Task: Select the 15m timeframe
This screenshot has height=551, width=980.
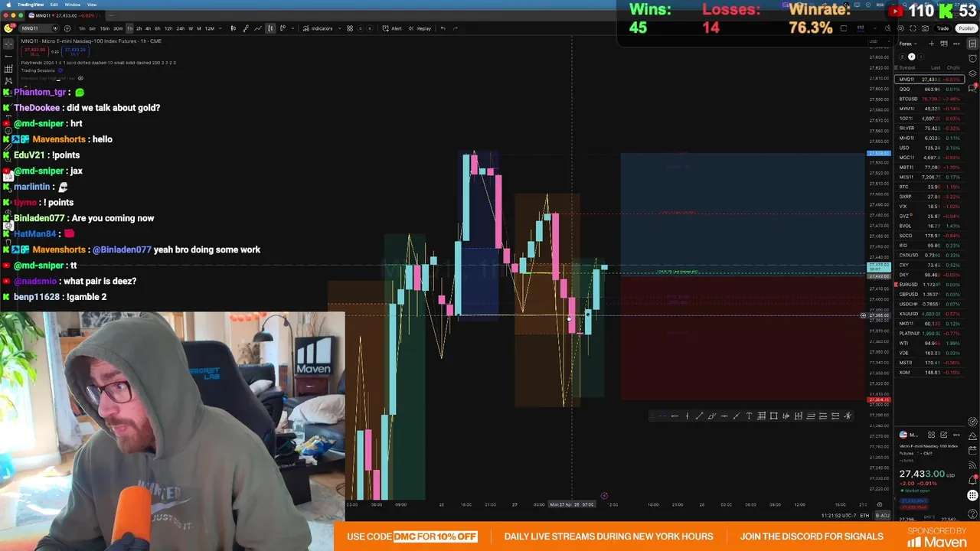Action: pos(105,28)
